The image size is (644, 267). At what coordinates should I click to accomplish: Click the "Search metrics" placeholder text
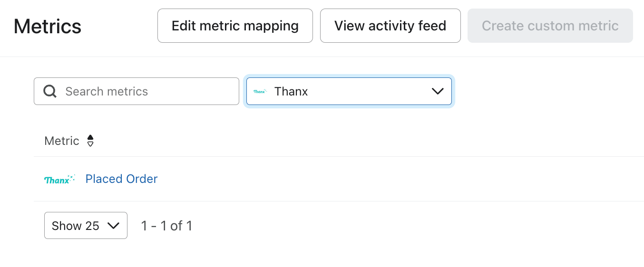[x=107, y=91]
